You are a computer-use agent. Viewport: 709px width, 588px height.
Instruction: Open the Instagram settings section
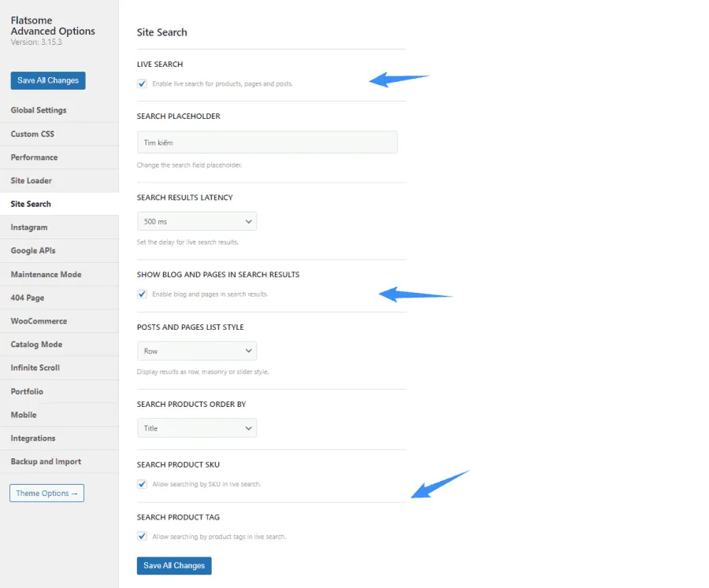point(30,227)
